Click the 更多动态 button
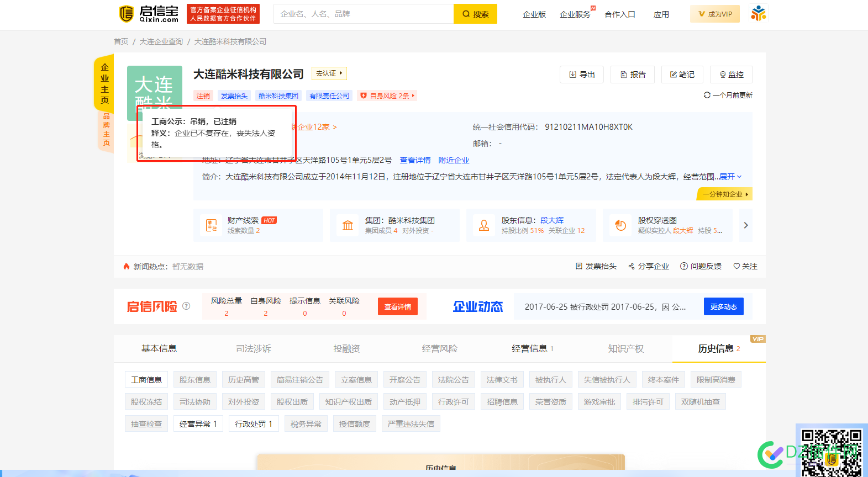The height and width of the screenshot is (477, 868). (x=724, y=306)
